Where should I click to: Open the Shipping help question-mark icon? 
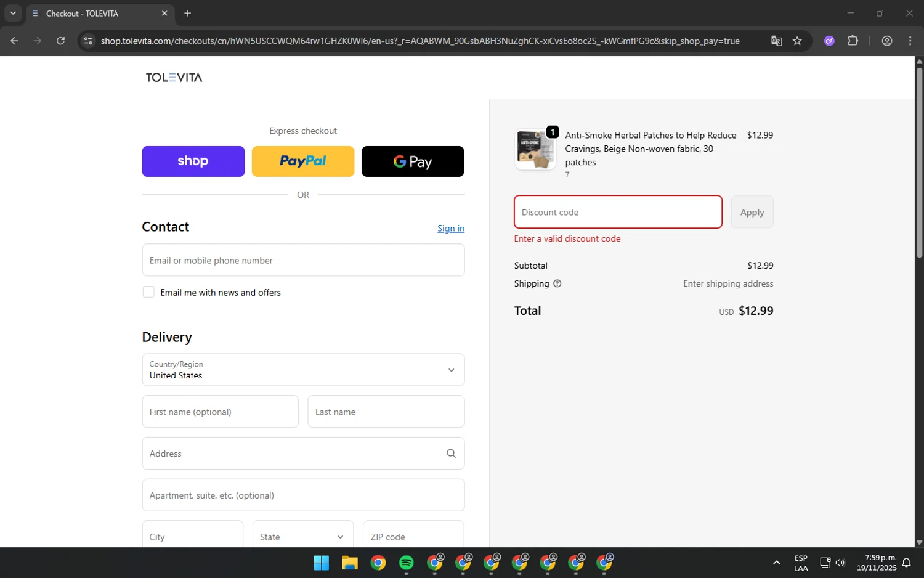(x=557, y=283)
